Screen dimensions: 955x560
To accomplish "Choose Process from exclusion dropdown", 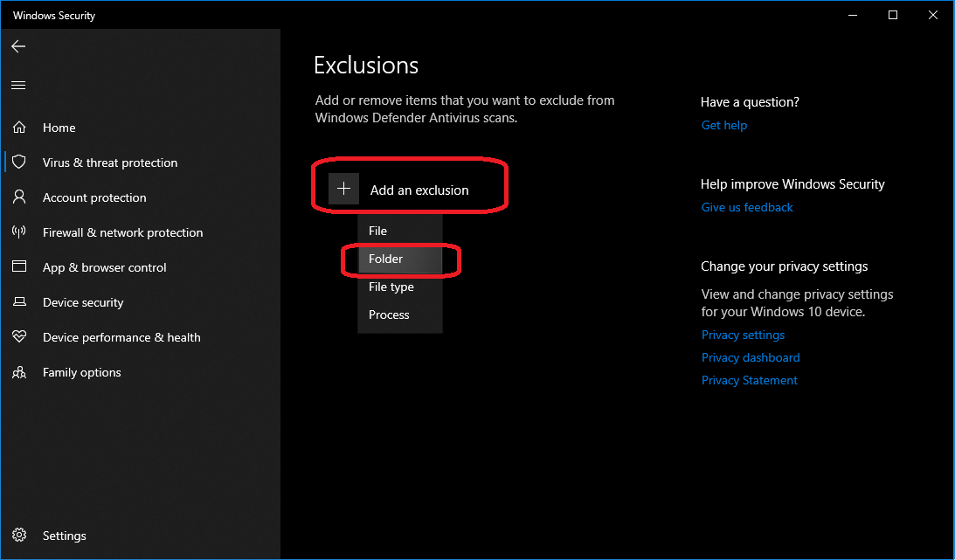I will pyautogui.click(x=399, y=315).
